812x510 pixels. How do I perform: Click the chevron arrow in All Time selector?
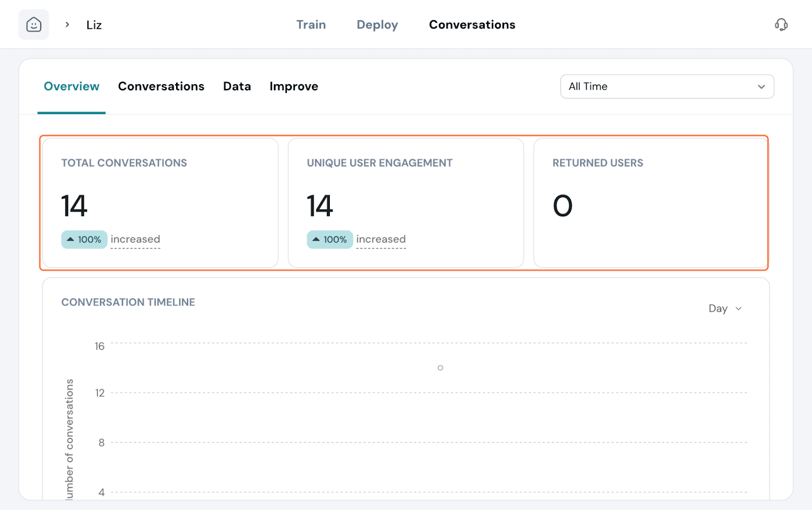coord(761,87)
